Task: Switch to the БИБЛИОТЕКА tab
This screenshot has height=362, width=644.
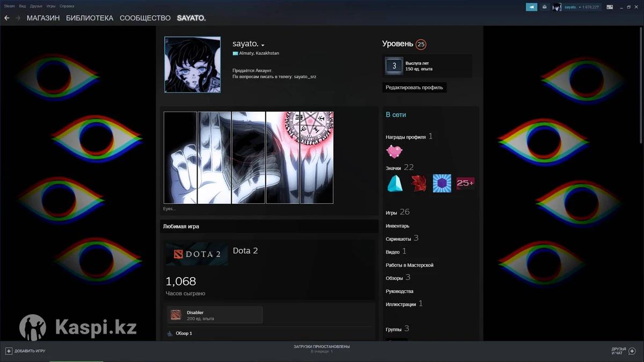Action: (x=90, y=18)
